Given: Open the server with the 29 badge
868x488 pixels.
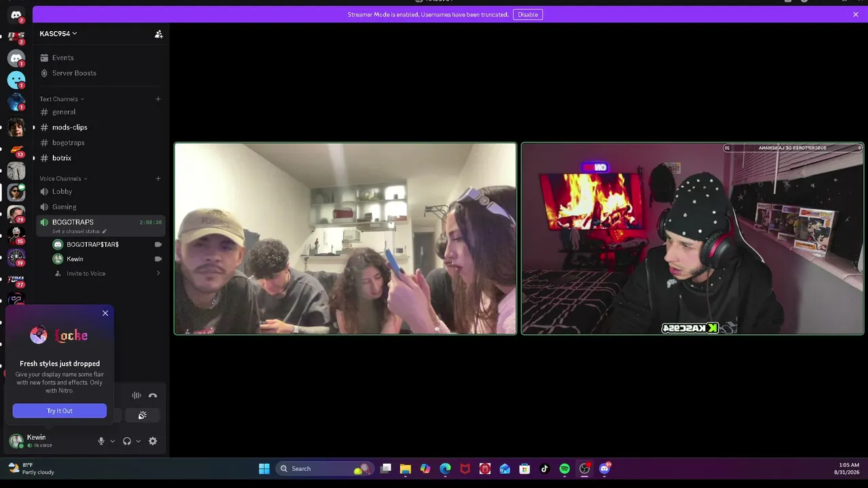Looking at the screenshot, I should (x=16, y=214).
